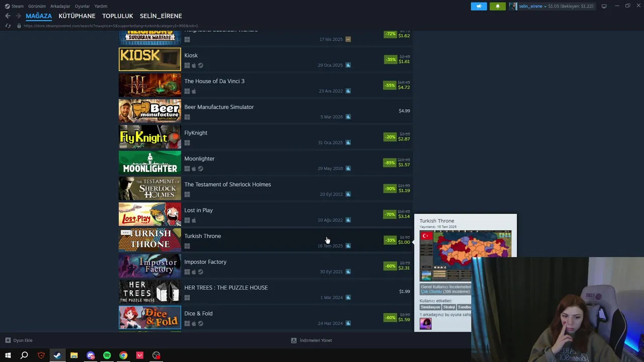This screenshot has height=362, width=644.
Task: Click the FlyKnight review score icon
Action: 348,143
